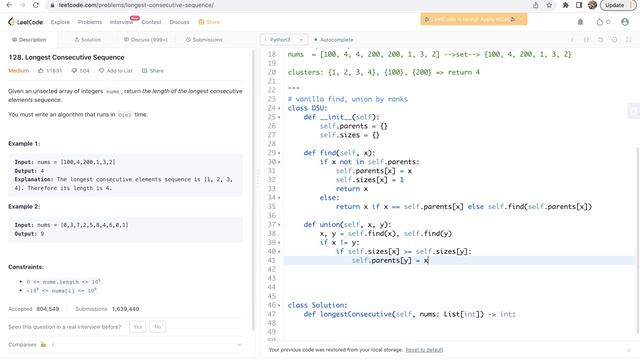Fold the else block at line 34
Screen dimensions: 640x360
click(279, 198)
